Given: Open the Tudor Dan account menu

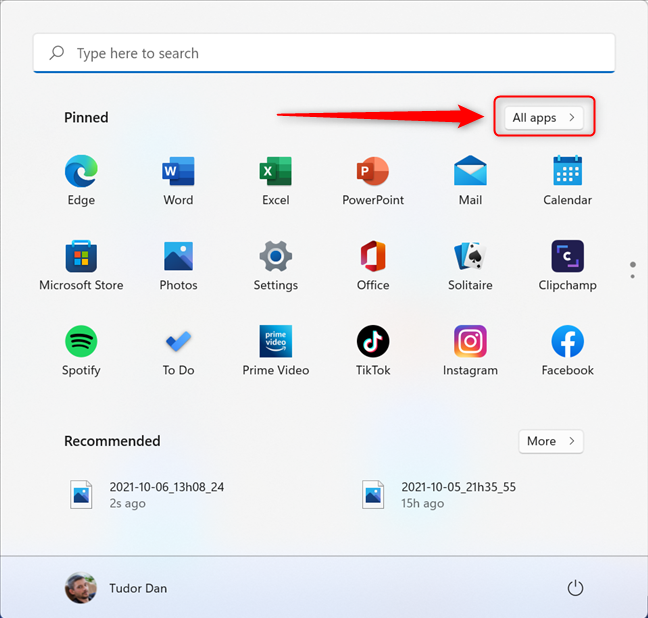Looking at the screenshot, I should [116, 588].
